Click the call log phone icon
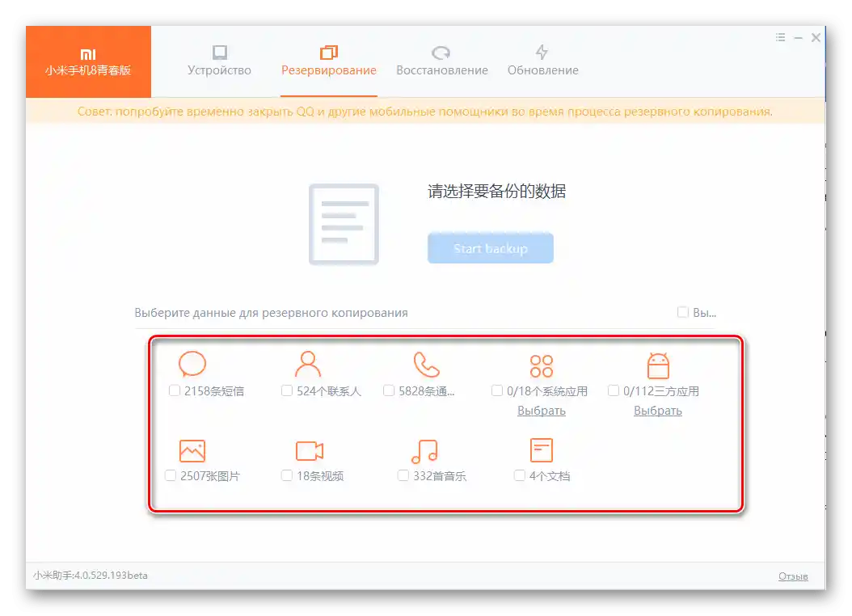Viewport: 852px width, 616px height. click(x=426, y=365)
